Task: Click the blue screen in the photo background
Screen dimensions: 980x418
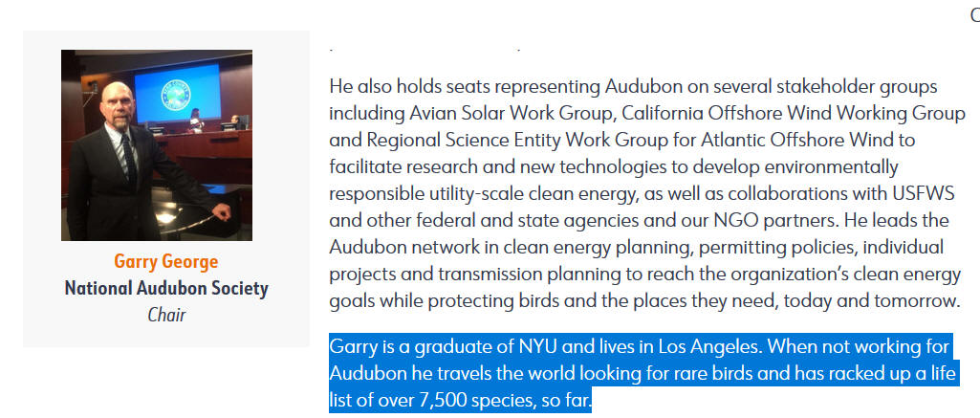Action: pyautogui.click(x=178, y=93)
